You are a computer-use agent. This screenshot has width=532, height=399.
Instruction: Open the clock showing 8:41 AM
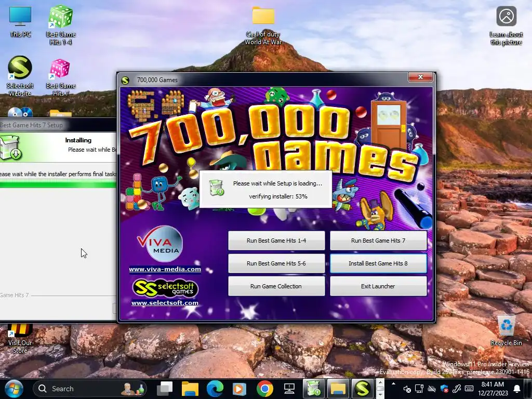click(493, 389)
